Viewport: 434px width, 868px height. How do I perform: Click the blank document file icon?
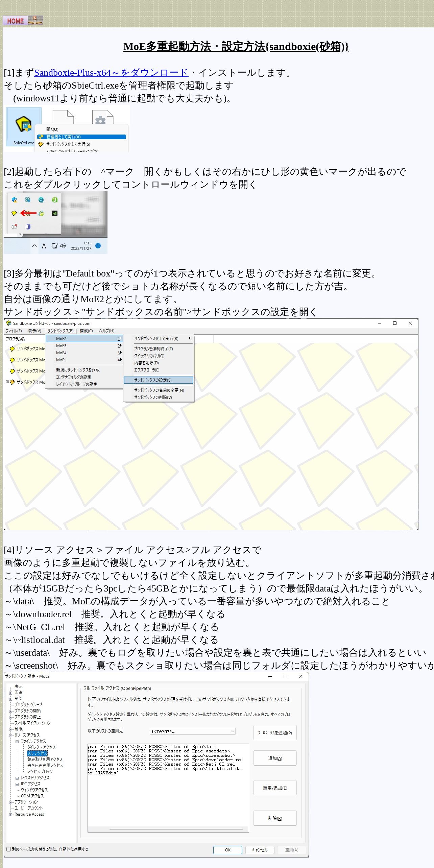(x=63, y=117)
